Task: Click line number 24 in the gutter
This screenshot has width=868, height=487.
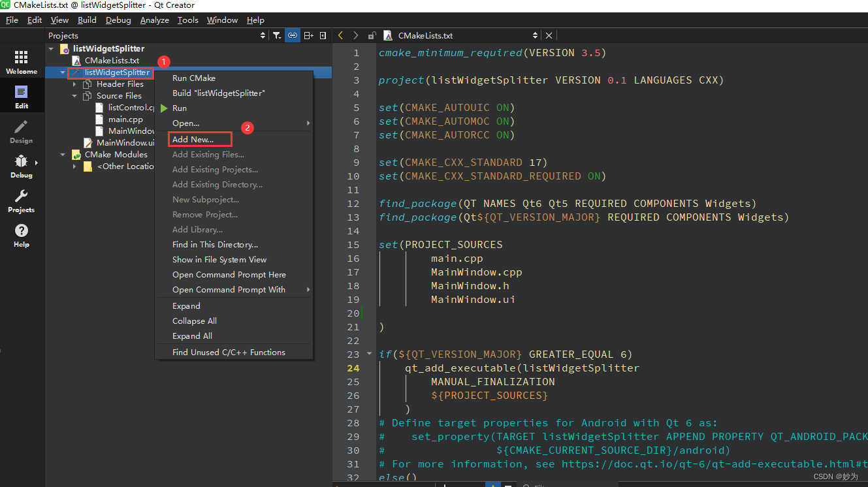Action: pos(353,368)
